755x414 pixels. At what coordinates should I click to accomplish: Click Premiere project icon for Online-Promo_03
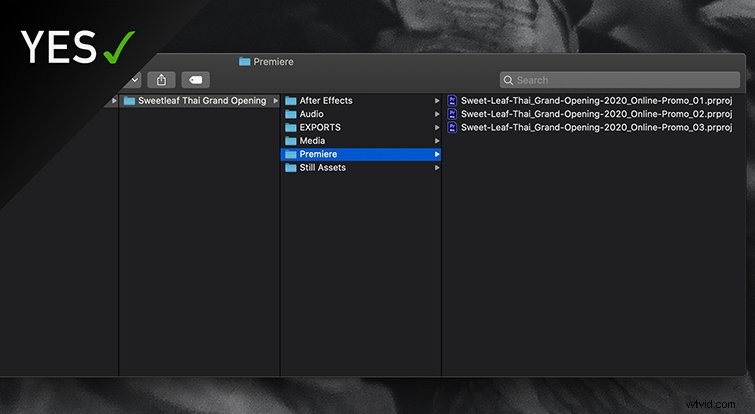452,128
